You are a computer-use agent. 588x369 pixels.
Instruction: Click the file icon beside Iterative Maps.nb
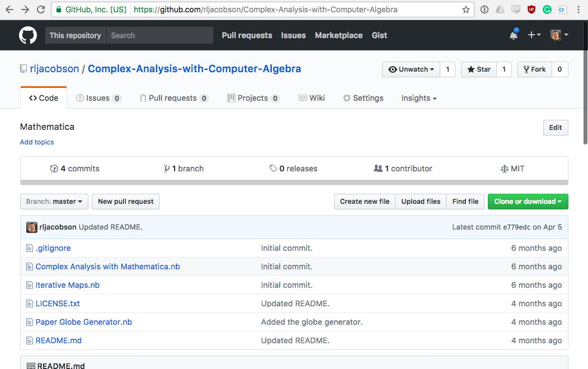coord(30,286)
